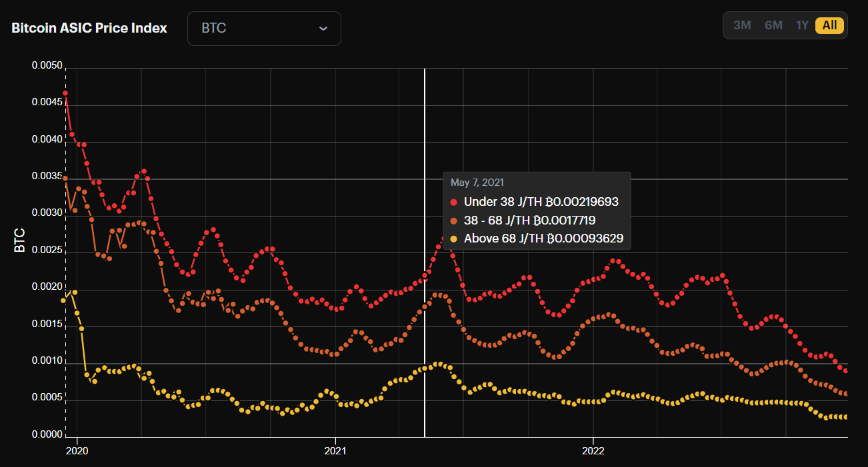Click the May 7, 2021 tooltip date
Image resolution: width=868 pixels, height=467 pixels.
point(477,183)
